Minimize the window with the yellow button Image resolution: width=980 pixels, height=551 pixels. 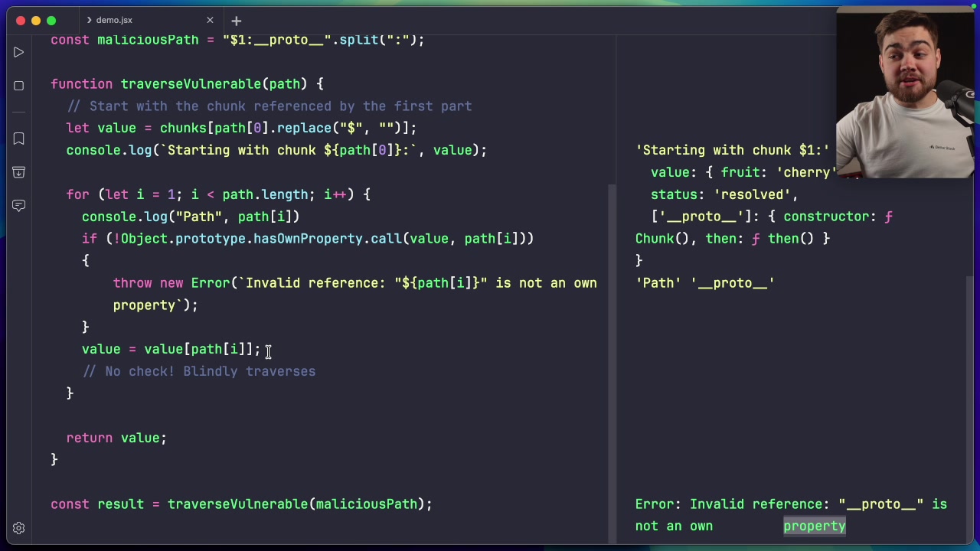click(x=35, y=21)
